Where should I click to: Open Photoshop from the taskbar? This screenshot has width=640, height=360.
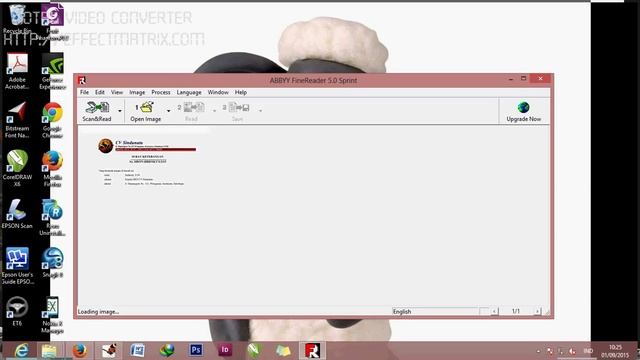click(x=196, y=350)
